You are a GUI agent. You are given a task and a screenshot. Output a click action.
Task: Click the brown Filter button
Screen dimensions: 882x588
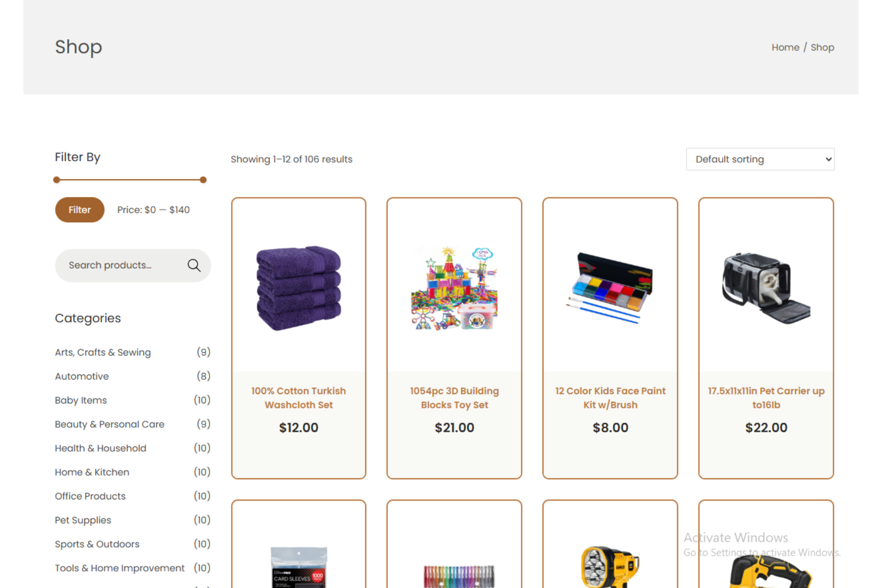(x=79, y=209)
